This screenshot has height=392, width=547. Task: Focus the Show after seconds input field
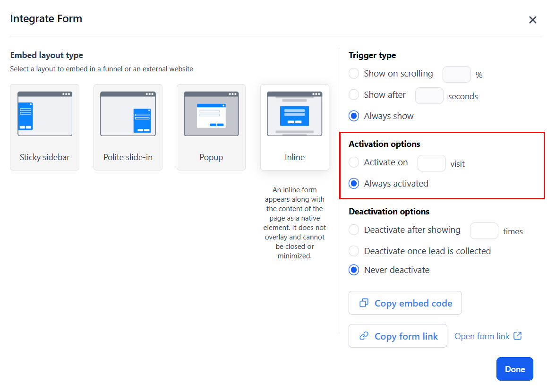tap(429, 96)
